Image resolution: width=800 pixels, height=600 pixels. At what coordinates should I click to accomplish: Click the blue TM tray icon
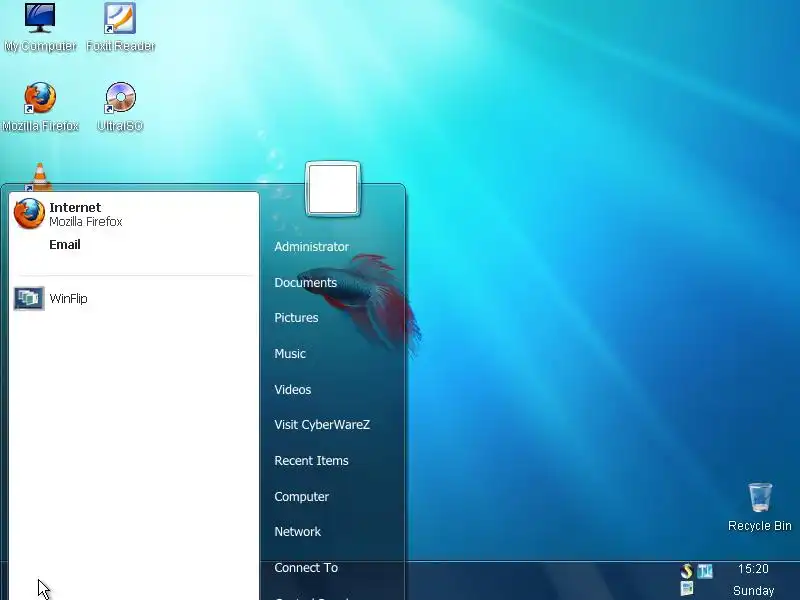[x=705, y=571]
